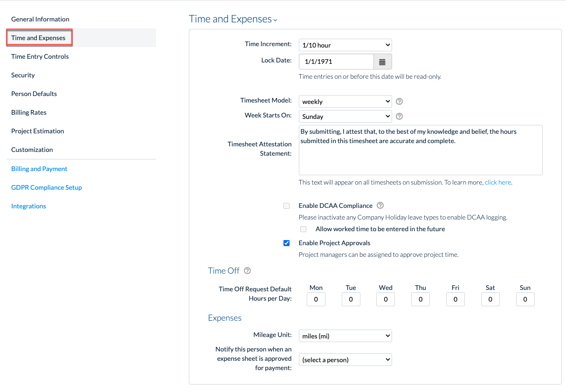
Task: Go to Billing Rates settings
Action: (x=29, y=112)
